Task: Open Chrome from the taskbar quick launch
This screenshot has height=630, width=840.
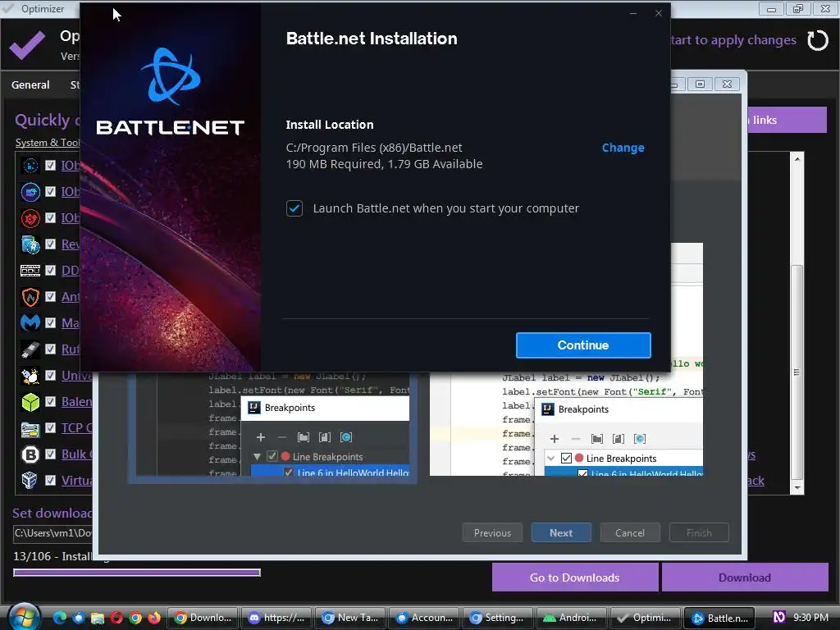Action: click(x=135, y=618)
